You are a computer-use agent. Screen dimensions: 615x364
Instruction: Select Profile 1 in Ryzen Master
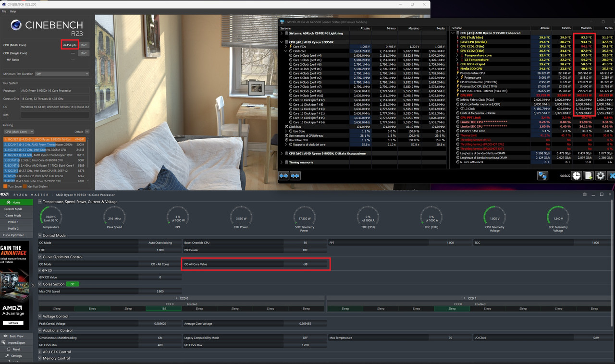coord(16,222)
